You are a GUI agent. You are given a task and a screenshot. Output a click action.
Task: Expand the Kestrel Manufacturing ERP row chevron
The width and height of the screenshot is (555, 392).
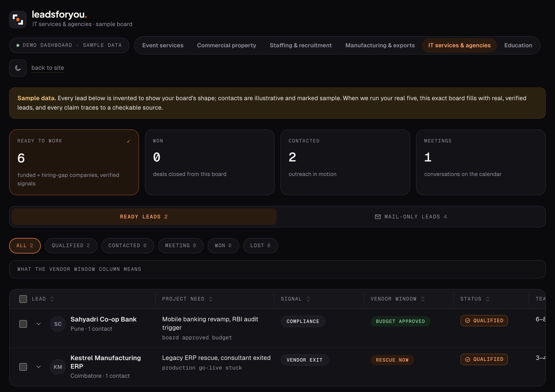(39, 367)
